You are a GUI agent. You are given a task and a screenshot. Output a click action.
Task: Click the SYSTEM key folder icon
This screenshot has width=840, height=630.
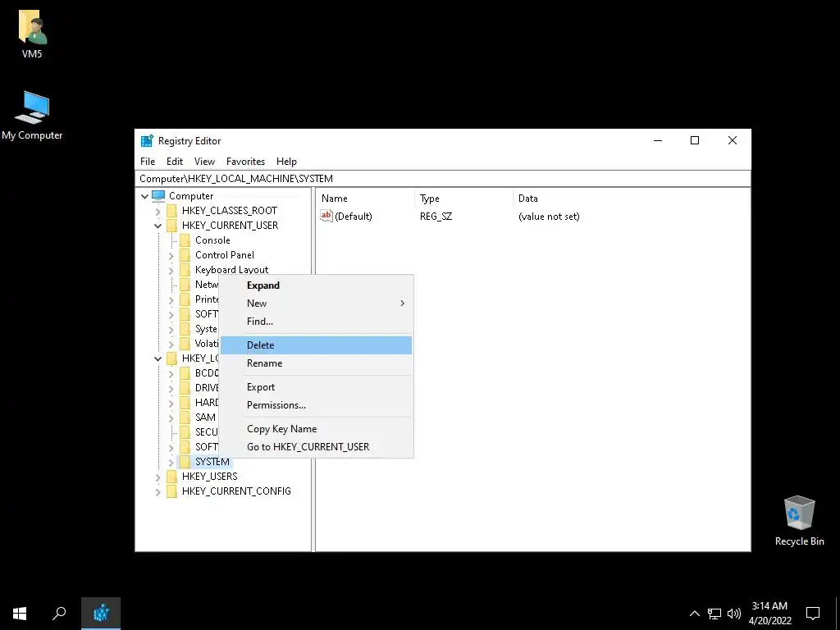click(185, 462)
